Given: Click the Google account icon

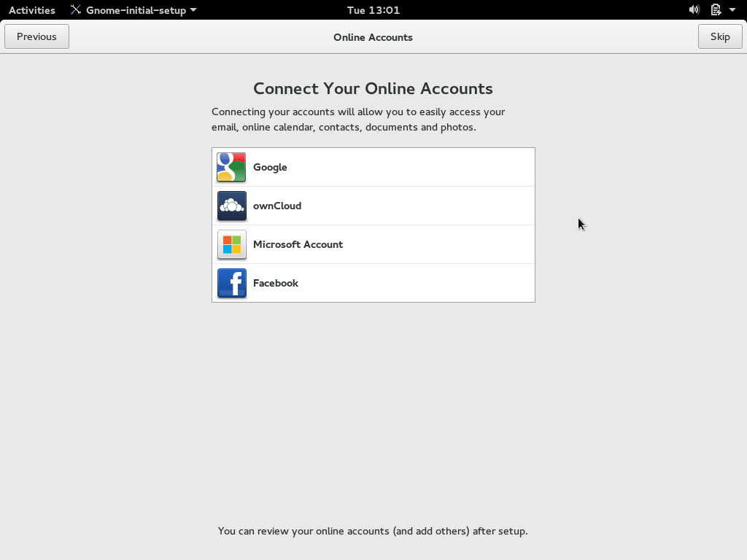Looking at the screenshot, I should pyautogui.click(x=231, y=167).
